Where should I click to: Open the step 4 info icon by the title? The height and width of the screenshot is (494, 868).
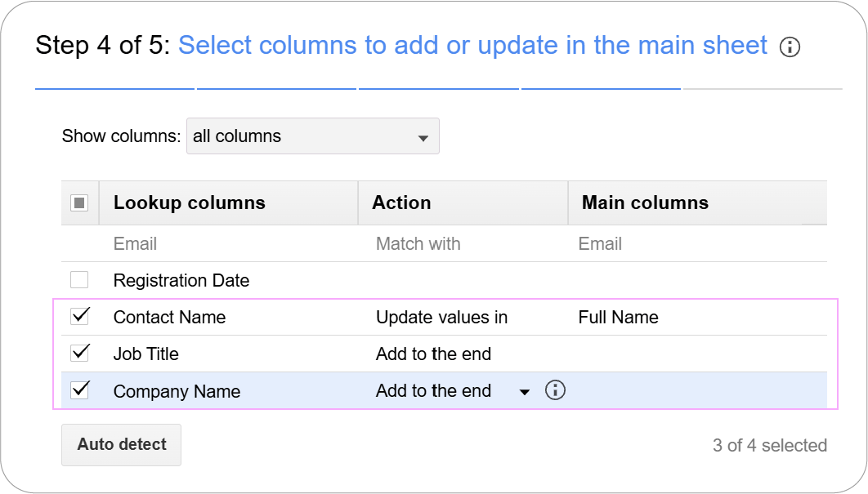(x=790, y=47)
